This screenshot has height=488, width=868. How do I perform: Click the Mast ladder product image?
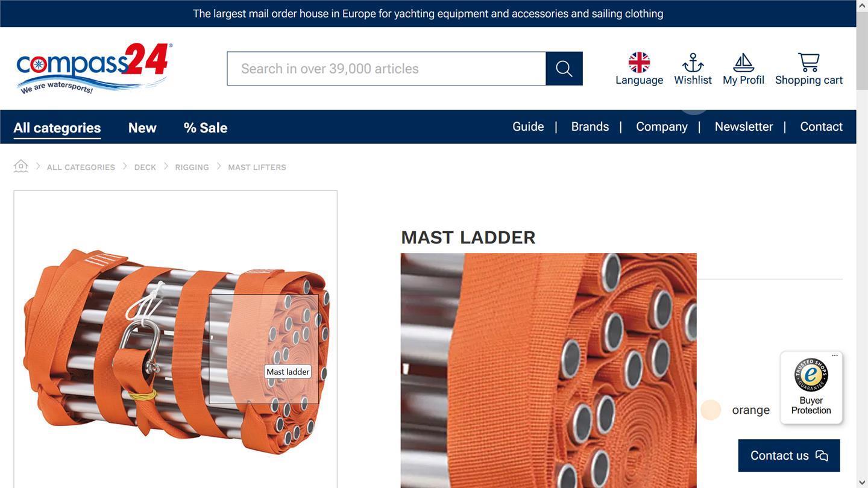point(175,349)
